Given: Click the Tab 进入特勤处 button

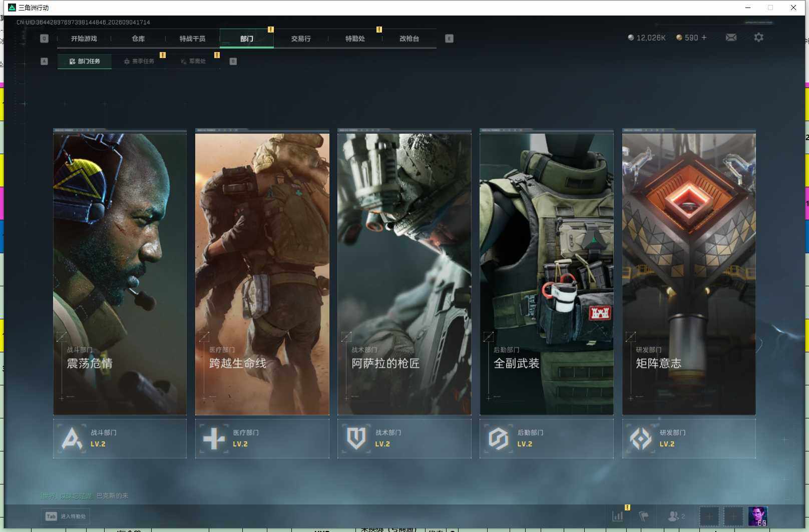Looking at the screenshot, I should click(x=67, y=516).
